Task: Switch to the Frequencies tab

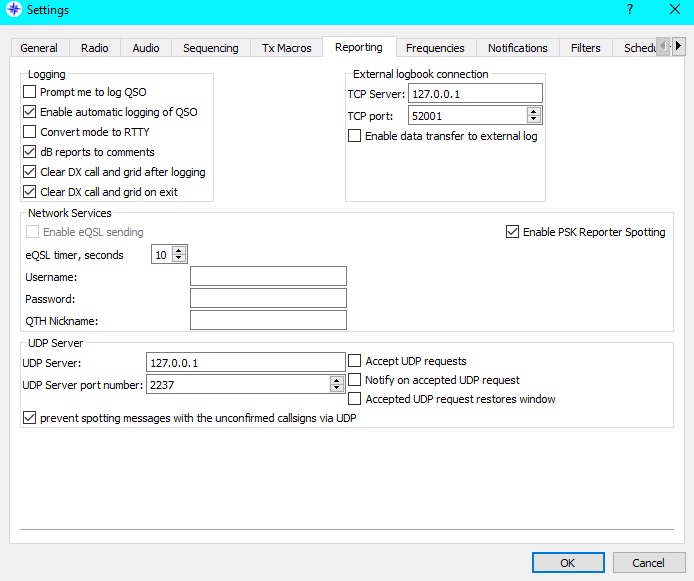Action: point(435,48)
